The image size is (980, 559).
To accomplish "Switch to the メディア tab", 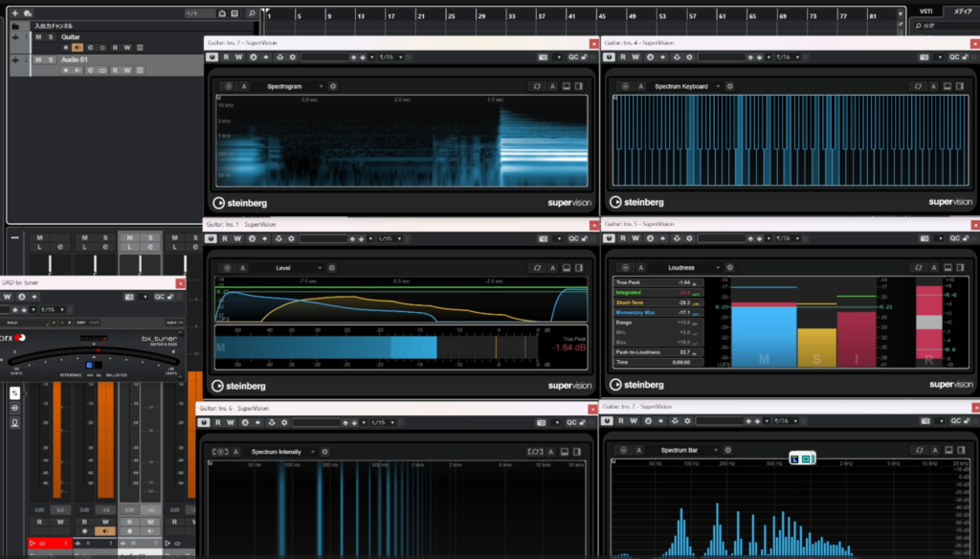I will click(x=963, y=11).
